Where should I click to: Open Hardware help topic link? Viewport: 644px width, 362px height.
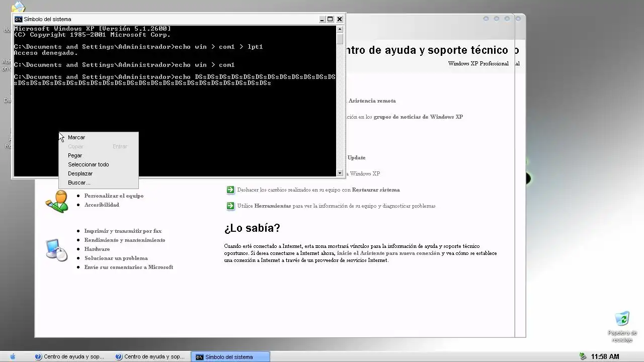coord(97,249)
